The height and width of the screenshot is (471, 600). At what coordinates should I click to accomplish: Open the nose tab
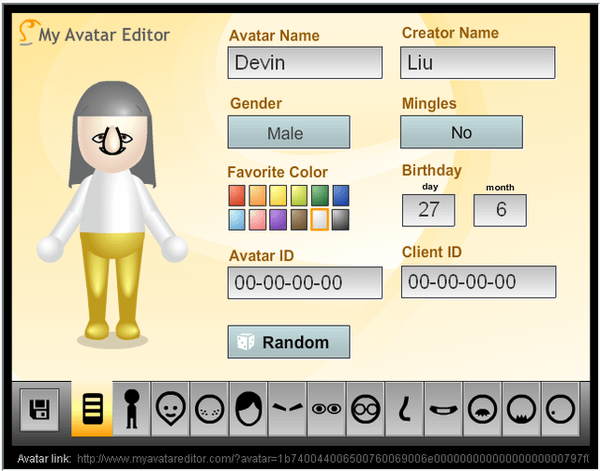(x=405, y=409)
